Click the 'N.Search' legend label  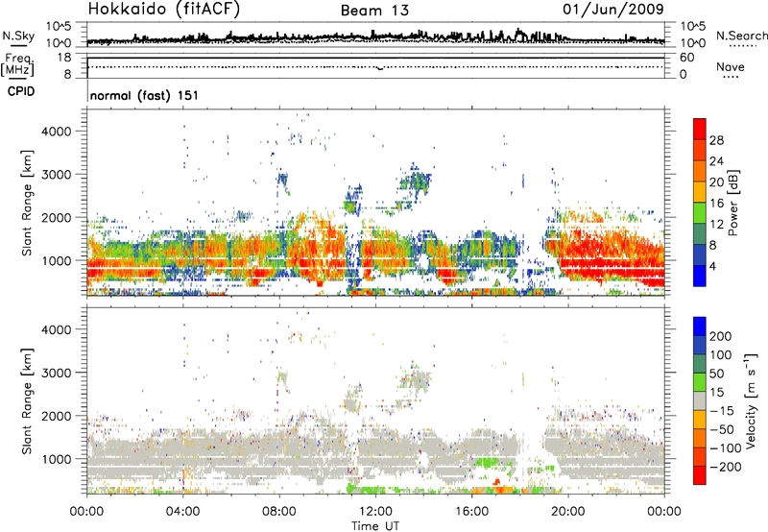tap(741, 36)
